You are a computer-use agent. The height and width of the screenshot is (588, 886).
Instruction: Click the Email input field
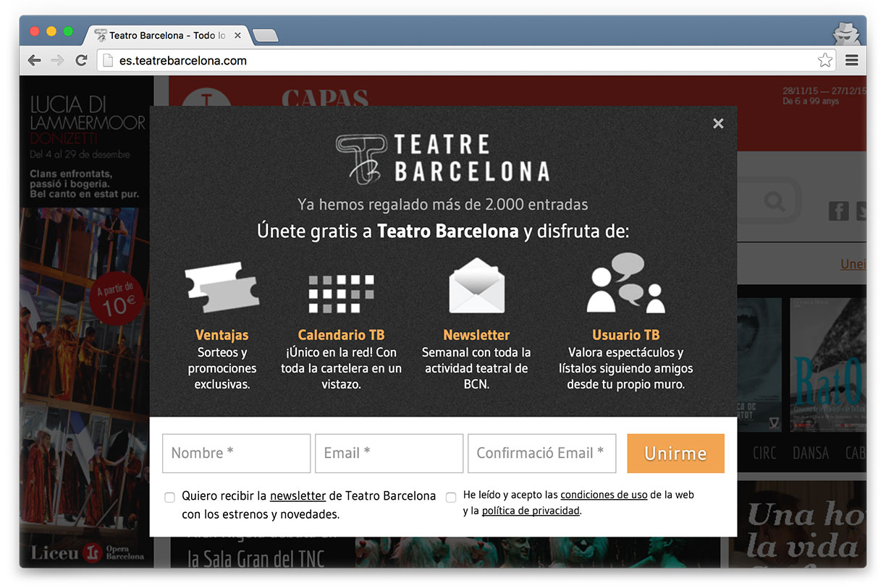click(389, 453)
